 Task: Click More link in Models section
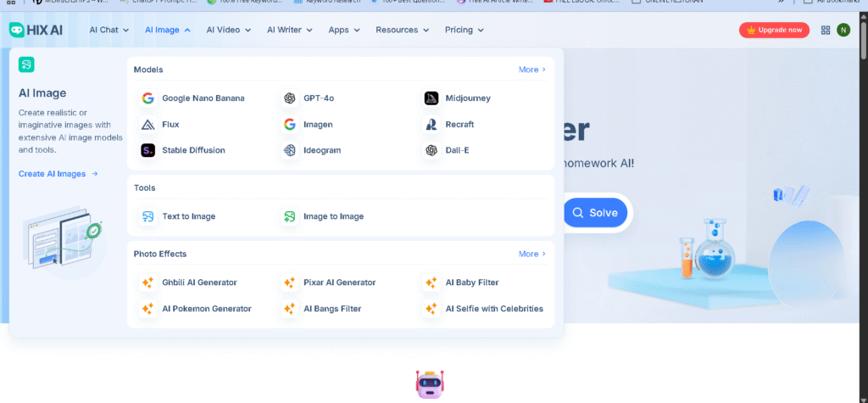tap(531, 70)
